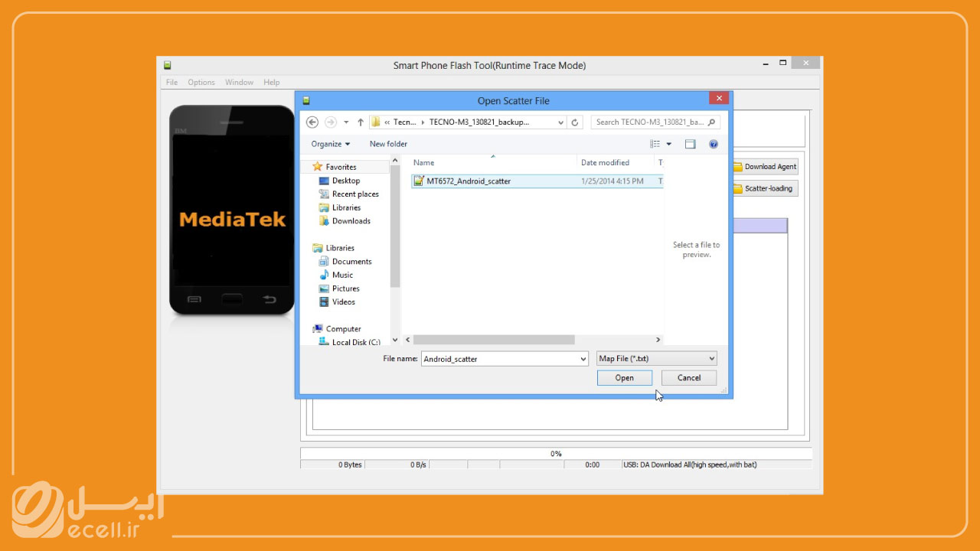
Task: Click the Open button
Action: coord(624,377)
